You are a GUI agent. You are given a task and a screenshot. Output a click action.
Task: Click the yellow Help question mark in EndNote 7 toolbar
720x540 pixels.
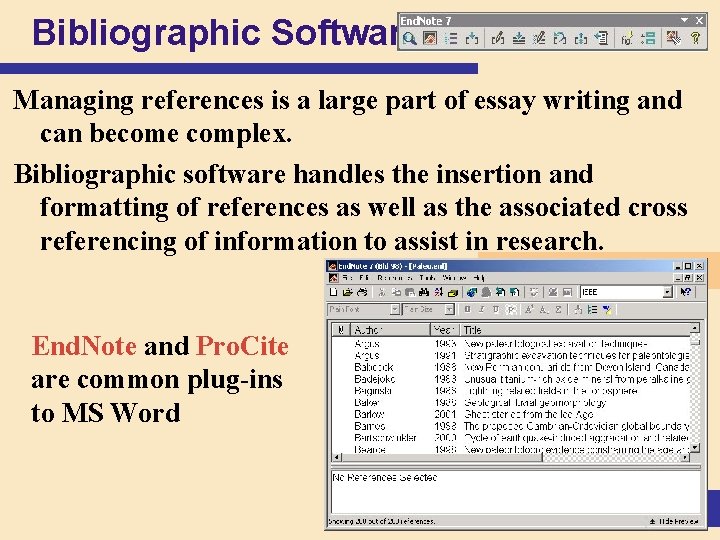695,39
